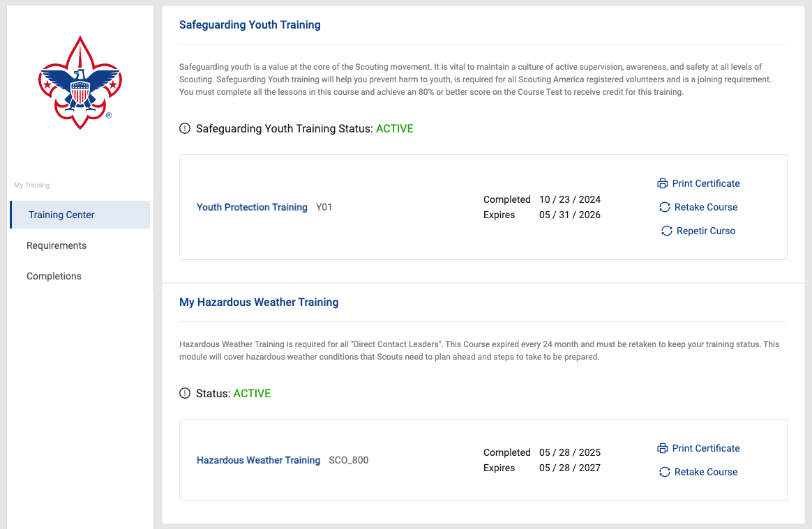
Task: Click the Scouting America fleur-de-lis logo
Action: [x=80, y=82]
